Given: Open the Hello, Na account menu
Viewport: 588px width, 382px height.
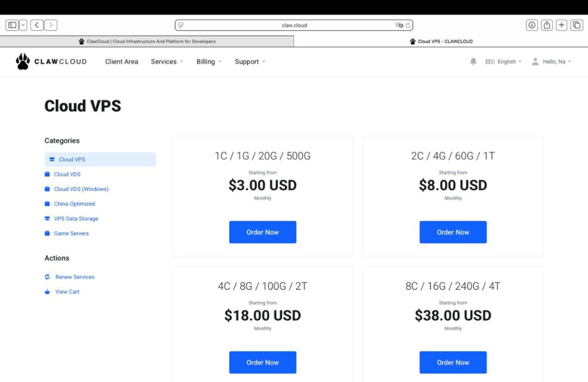Looking at the screenshot, I should (551, 61).
